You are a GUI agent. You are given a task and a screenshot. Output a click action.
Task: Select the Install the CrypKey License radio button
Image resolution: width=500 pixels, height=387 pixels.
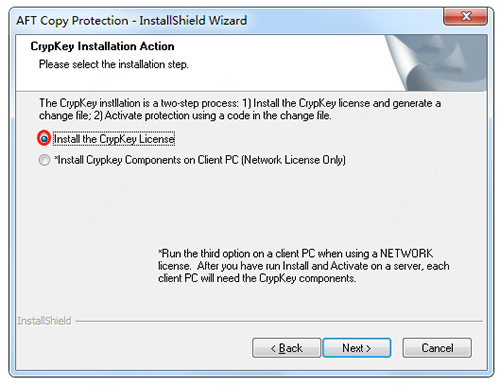pos(44,138)
